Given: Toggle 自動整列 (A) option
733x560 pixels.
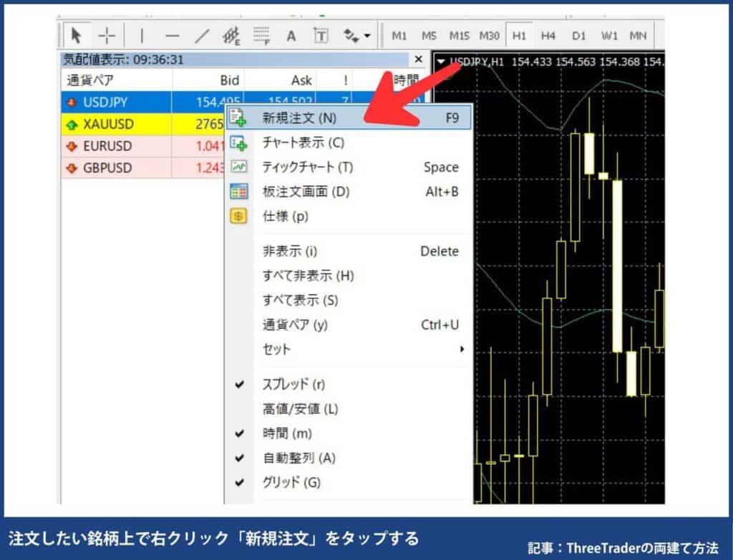Looking at the screenshot, I should [x=349, y=458].
